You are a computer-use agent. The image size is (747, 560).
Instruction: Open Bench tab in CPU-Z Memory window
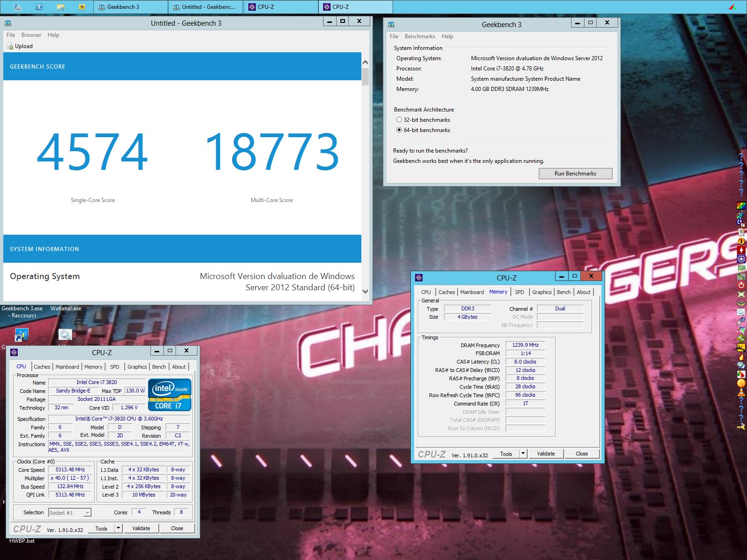(564, 292)
